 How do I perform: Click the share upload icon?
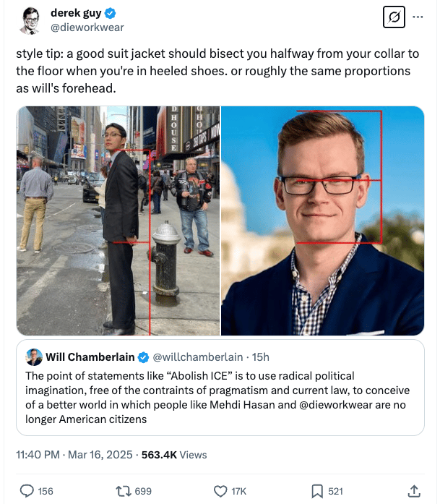(x=414, y=491)
